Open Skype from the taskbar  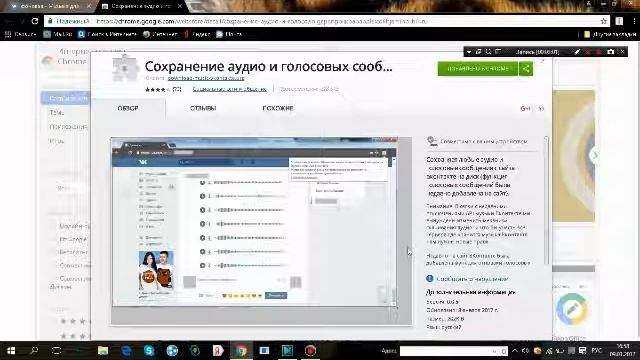(149, 351)
